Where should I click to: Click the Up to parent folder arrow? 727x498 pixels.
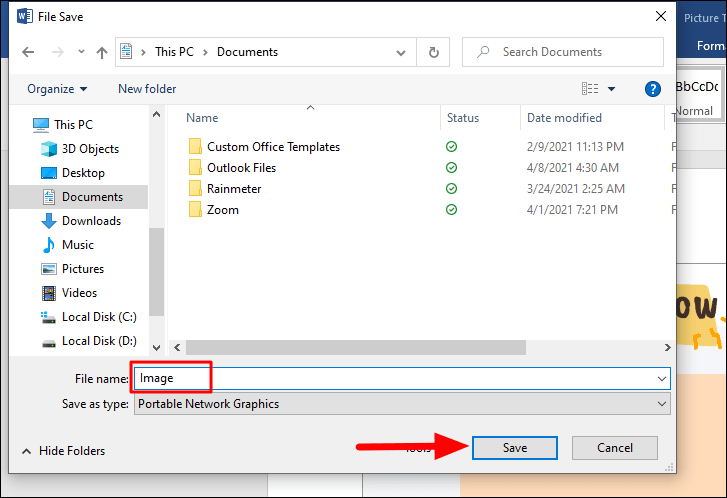[x=102, y=52]
